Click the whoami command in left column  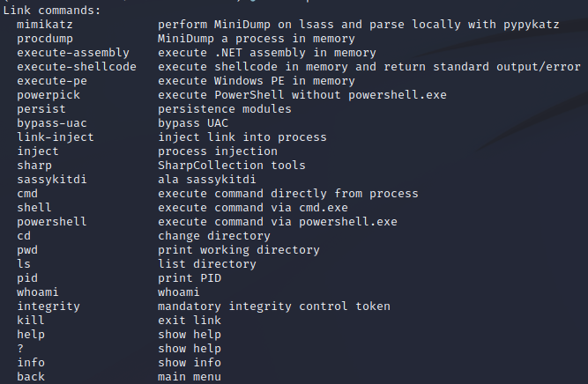coord(38,292)
